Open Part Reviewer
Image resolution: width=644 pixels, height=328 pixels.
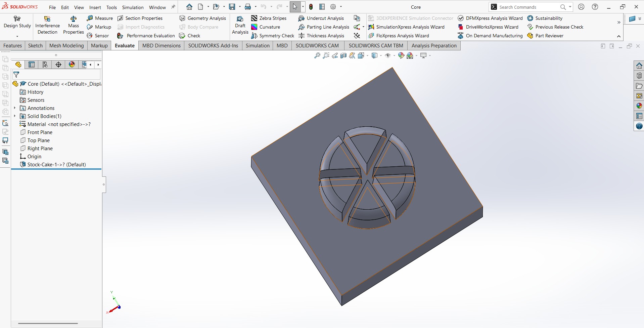tap(545, 36)
